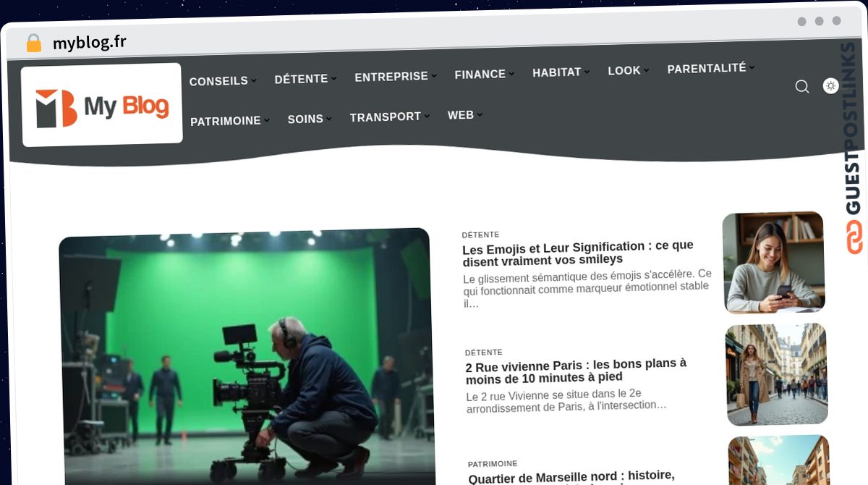Image resolution: width=868 pixels, height=485 pixels.
Task: Expand the chevron next to PARENTALITÉ
Action: coord(752,67)
